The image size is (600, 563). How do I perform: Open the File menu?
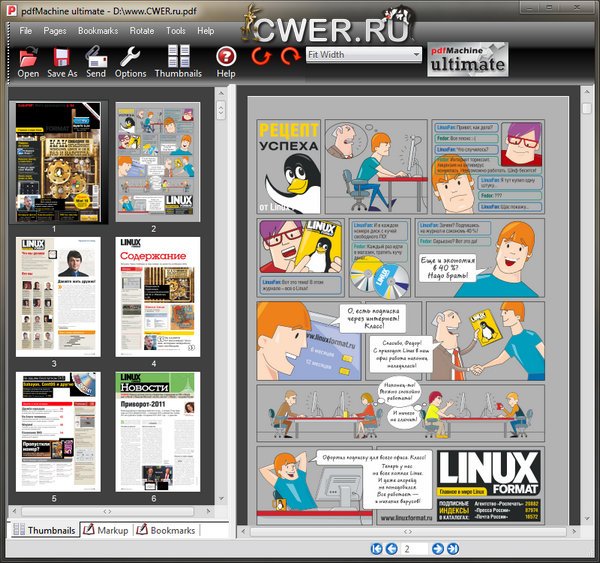click(26, 31)
